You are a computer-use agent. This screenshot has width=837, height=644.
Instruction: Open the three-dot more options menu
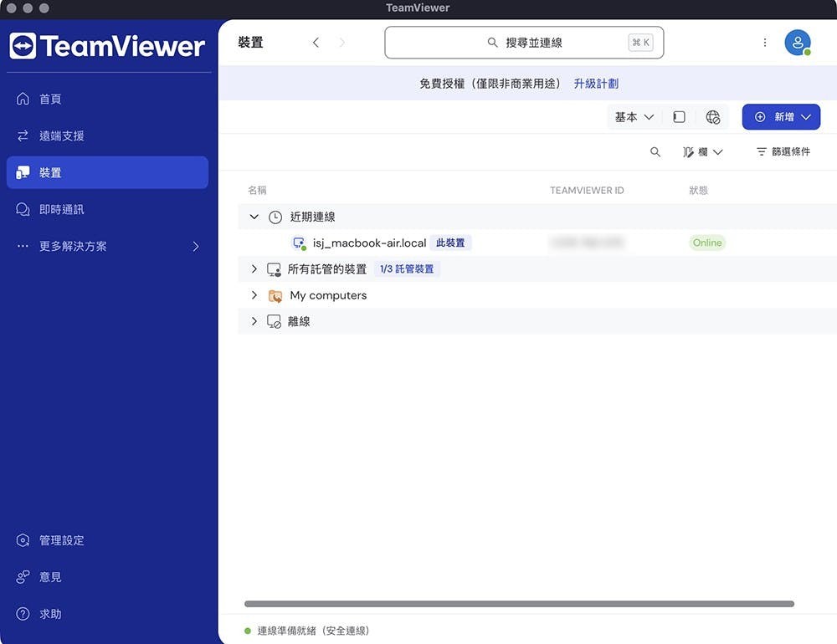764,43
